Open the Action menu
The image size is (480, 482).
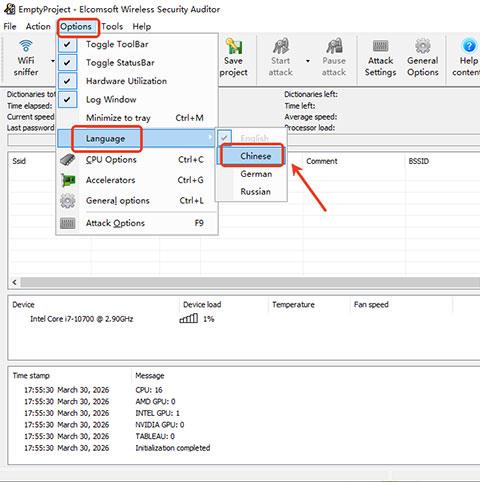pos(38,26)
